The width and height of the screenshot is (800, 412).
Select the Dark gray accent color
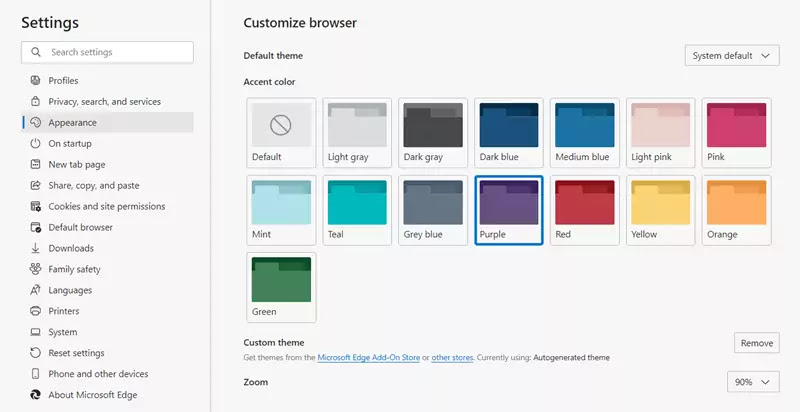pyautogui.click(x=433, y=133)
